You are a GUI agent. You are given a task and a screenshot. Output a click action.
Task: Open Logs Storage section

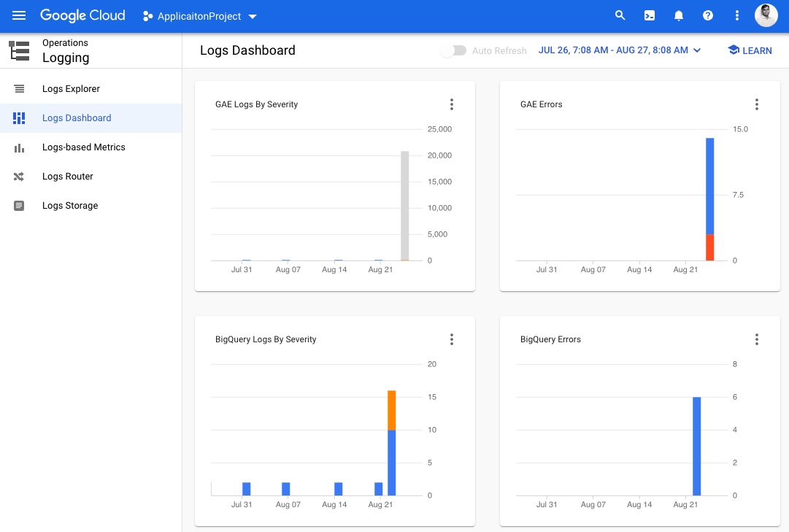[91, 206]
